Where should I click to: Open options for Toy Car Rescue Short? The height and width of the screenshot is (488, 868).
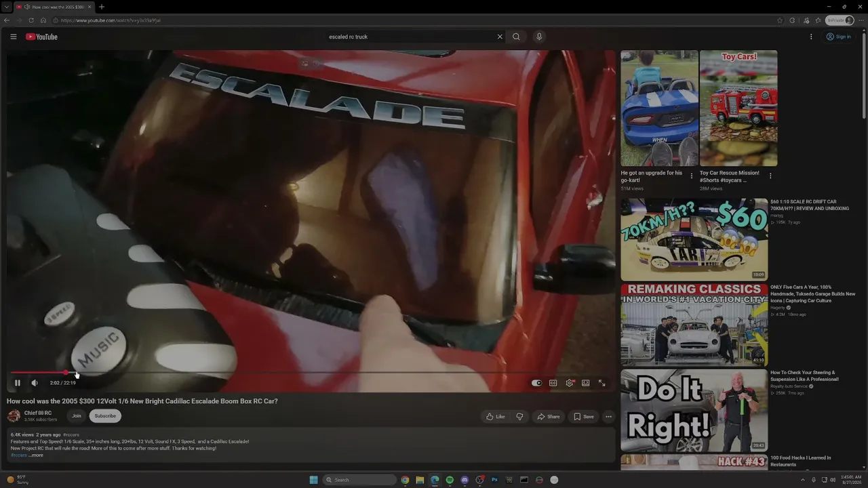(x=770, y=176)
